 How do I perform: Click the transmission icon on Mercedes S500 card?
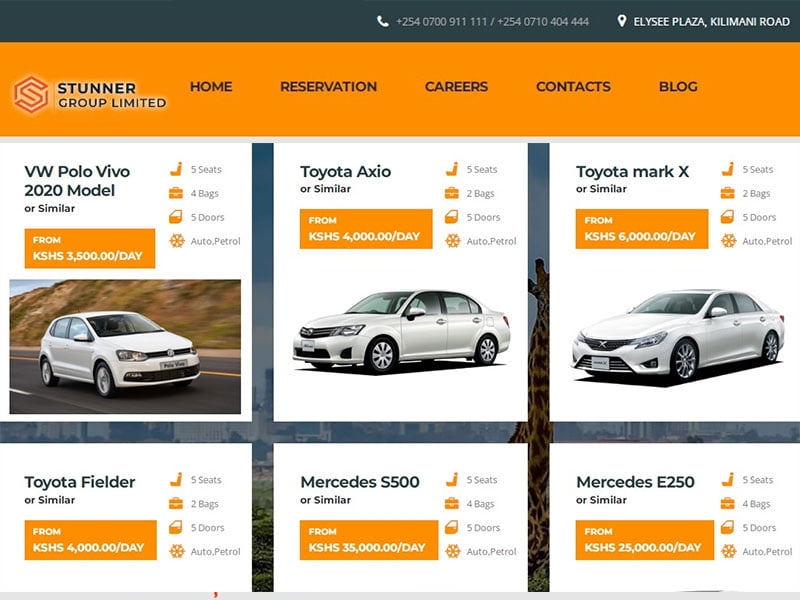453,551
